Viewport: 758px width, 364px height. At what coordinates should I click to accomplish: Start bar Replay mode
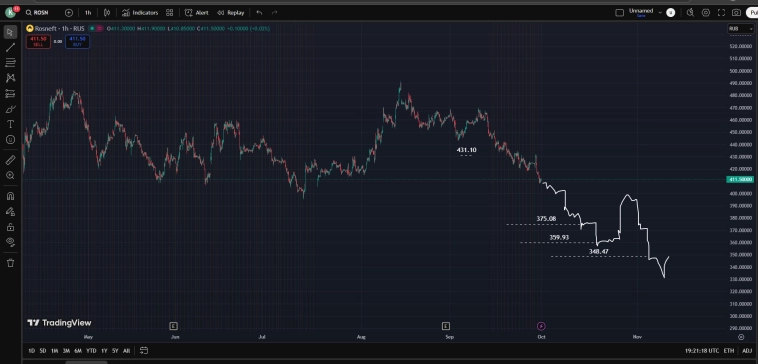coord(231,13)
